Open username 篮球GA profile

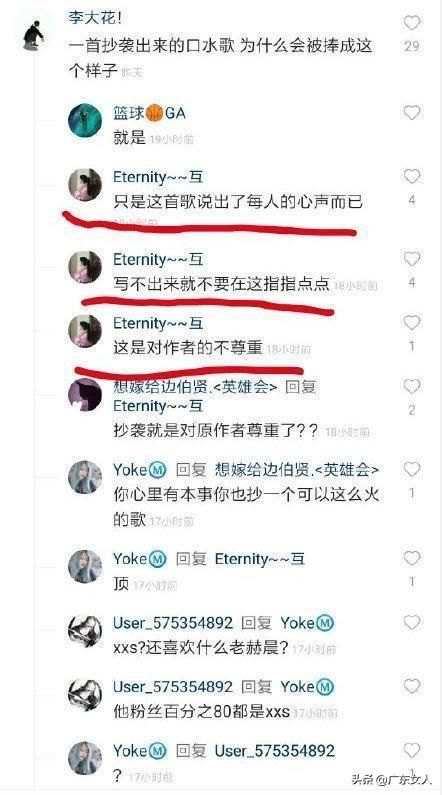(x=149, y=113)
